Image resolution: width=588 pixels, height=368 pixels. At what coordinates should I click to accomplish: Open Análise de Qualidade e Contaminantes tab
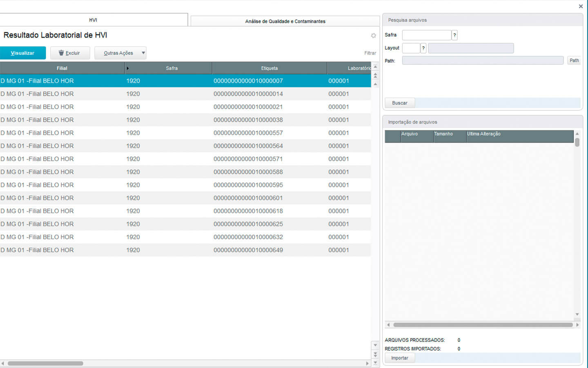tap(285, 21)
